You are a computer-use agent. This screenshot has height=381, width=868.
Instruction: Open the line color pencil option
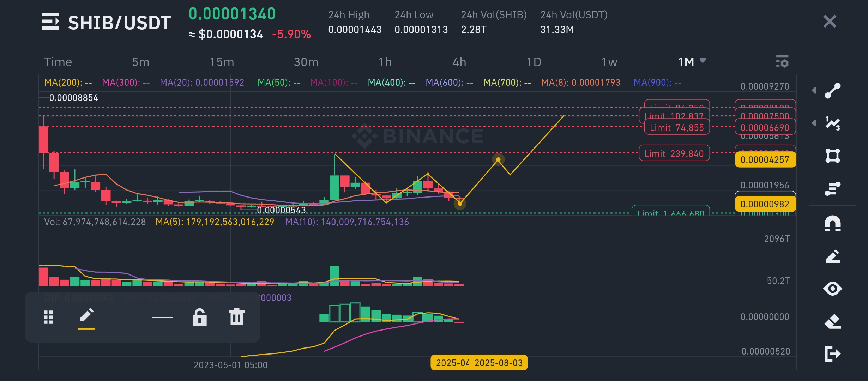86,316
